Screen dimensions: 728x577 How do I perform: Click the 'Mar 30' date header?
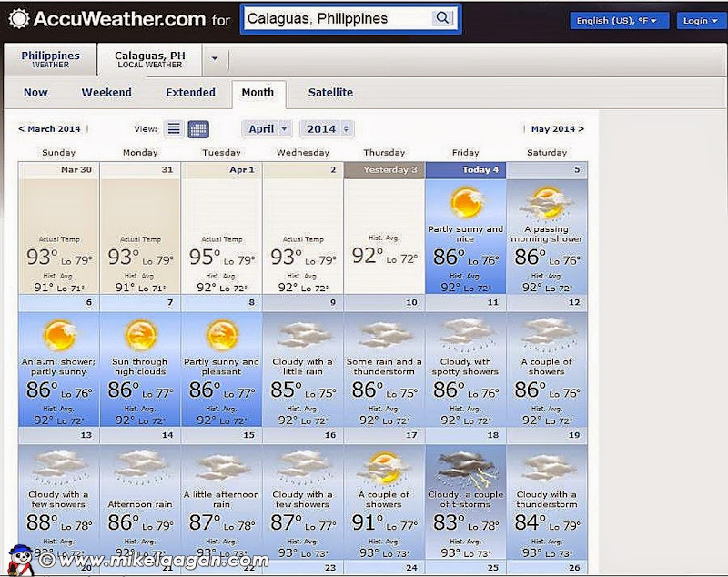58,170
